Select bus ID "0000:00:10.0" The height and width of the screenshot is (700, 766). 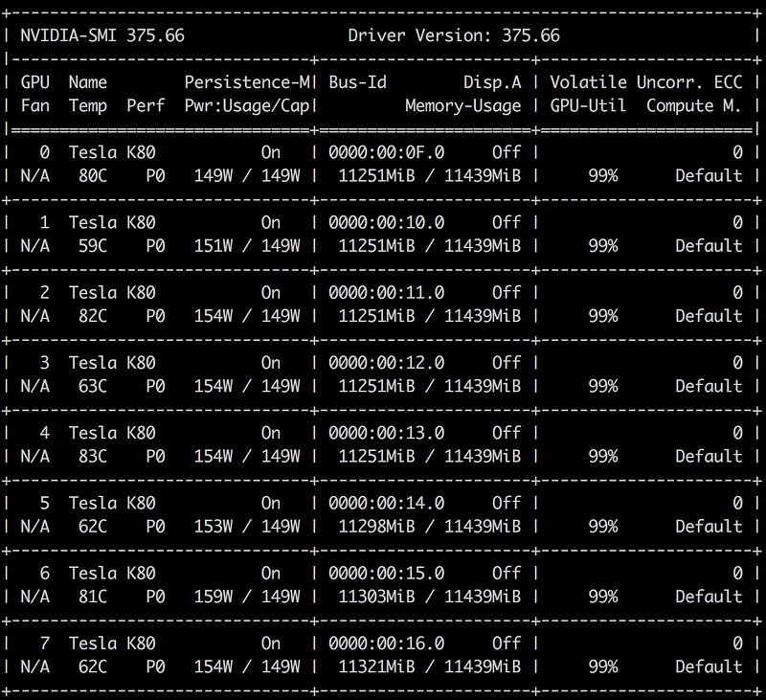tap(387, 223)
